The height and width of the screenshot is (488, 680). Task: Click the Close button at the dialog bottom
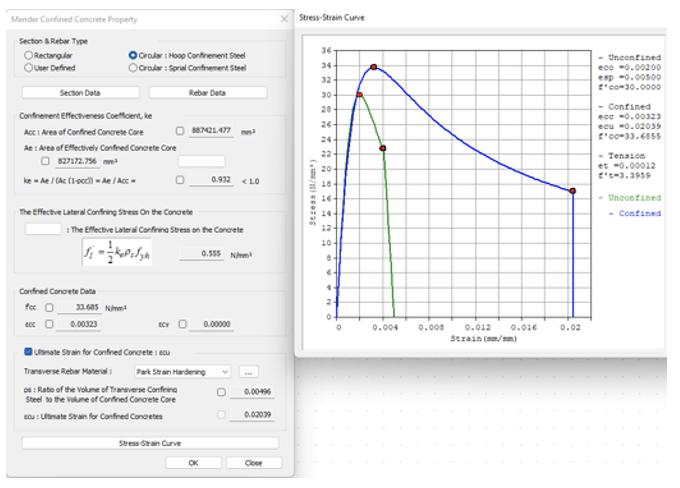[253, 463]
